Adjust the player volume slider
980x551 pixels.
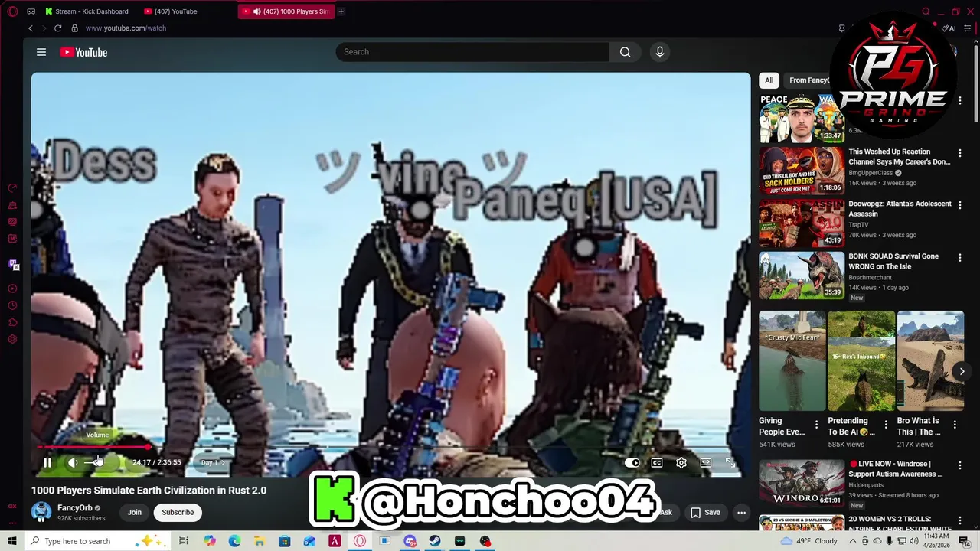(98, 462)
